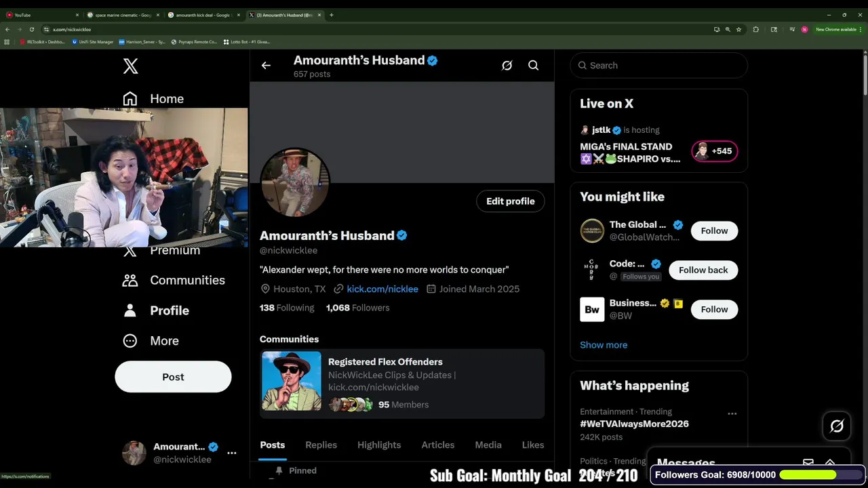
Task: Follow the Businessweek @BW account
Action: coord(714,309)
